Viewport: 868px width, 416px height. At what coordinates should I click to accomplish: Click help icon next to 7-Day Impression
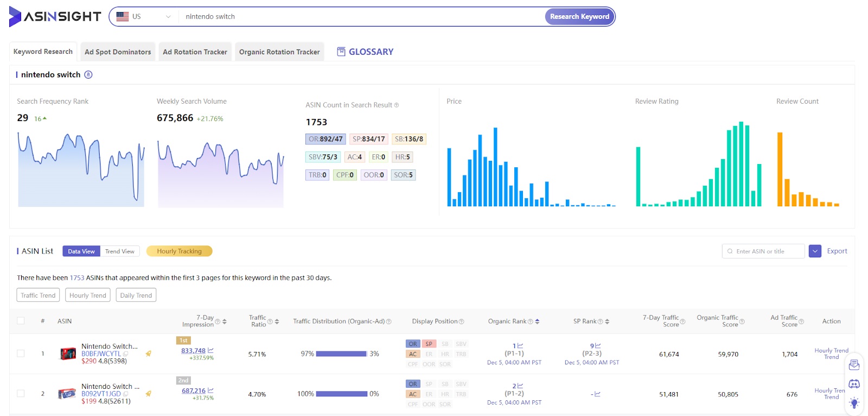pyautogui.click(x=218, y=322)
